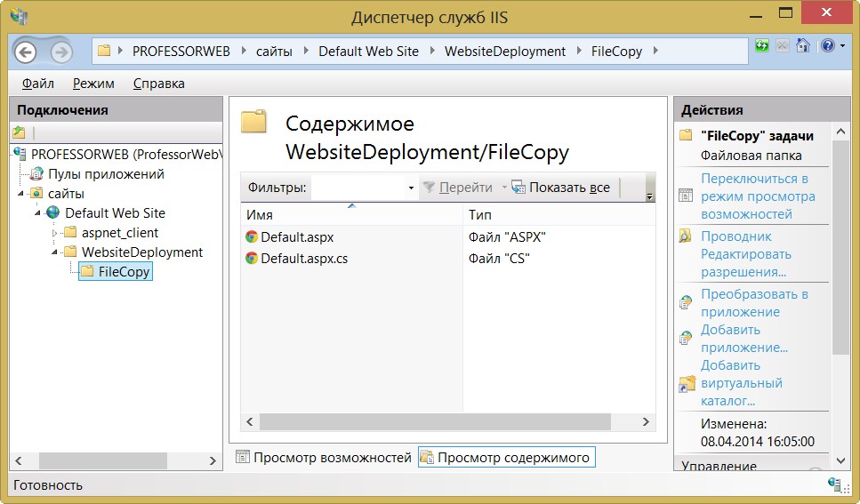Click the Файл "ASPX" type cell

pyautogui.click(x=507, y=237)
